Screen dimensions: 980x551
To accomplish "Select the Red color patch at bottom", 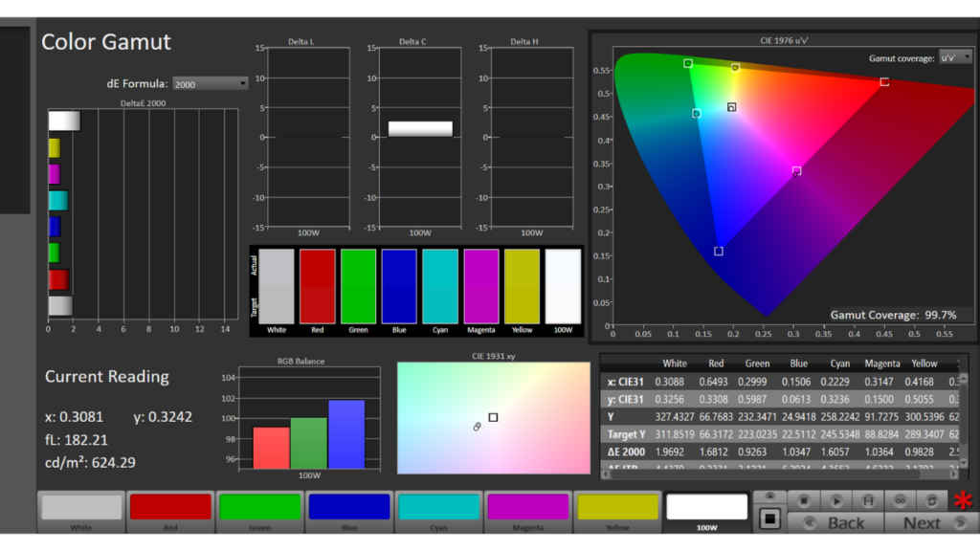I will [170, 511].
